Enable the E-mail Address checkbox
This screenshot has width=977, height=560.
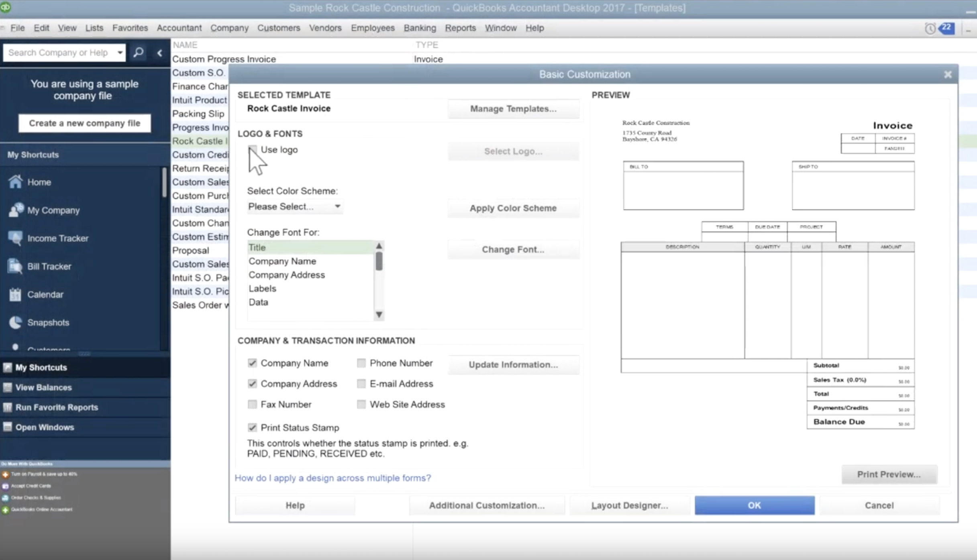[x=361, y=384]
